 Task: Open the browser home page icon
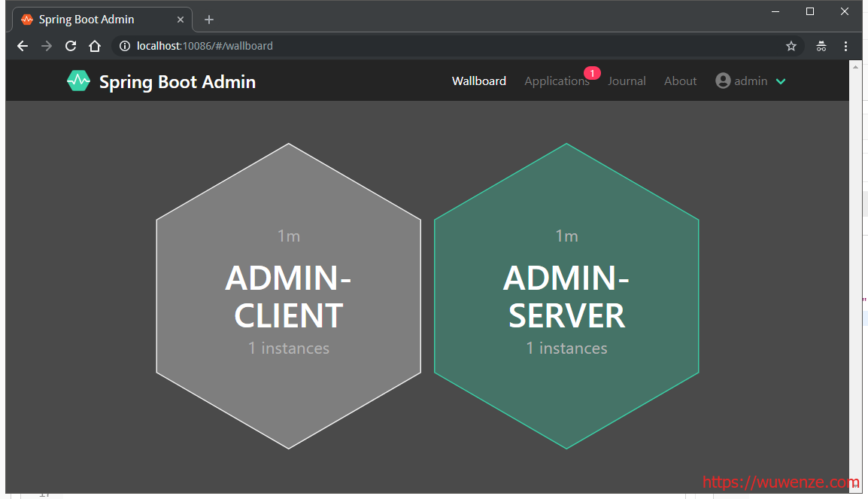[x=95, y=46]
